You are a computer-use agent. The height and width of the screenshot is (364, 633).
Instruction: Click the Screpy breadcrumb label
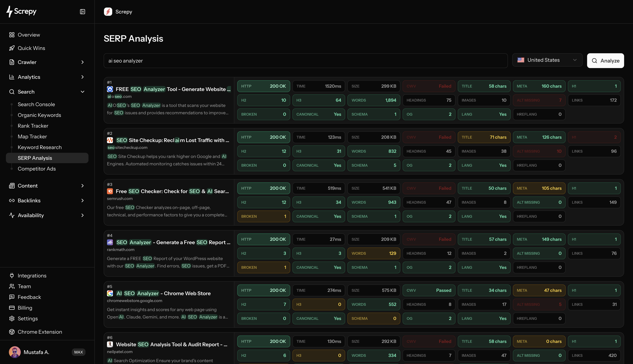tap(124, 12)
